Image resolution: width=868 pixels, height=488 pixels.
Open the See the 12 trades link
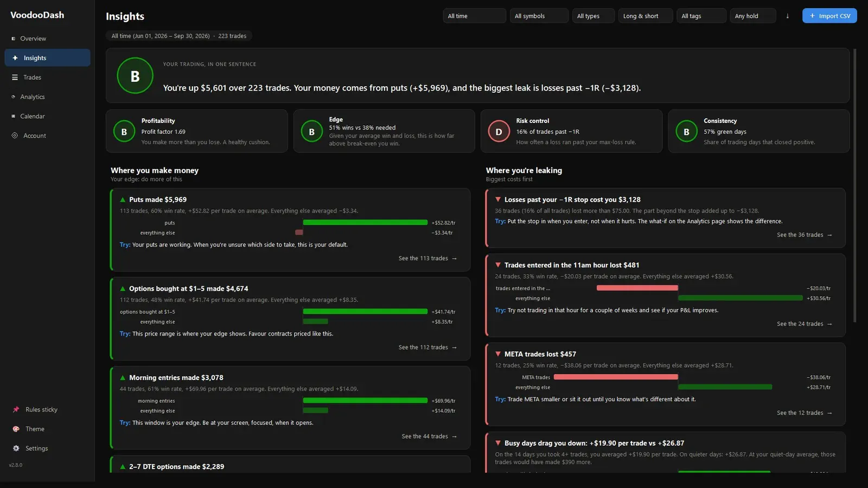click(804, 413)
